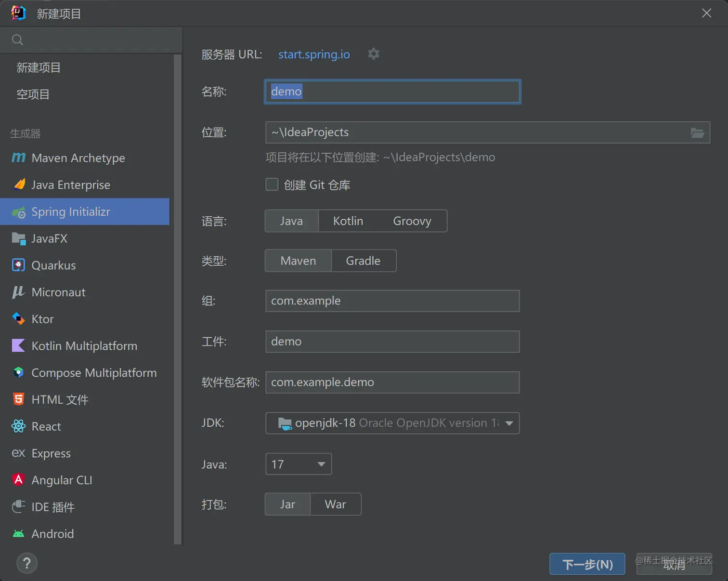Image resolution: width=728 pixels, height=581 pixels.
Task: Select the Micronaut generator label
Action: 58,292
